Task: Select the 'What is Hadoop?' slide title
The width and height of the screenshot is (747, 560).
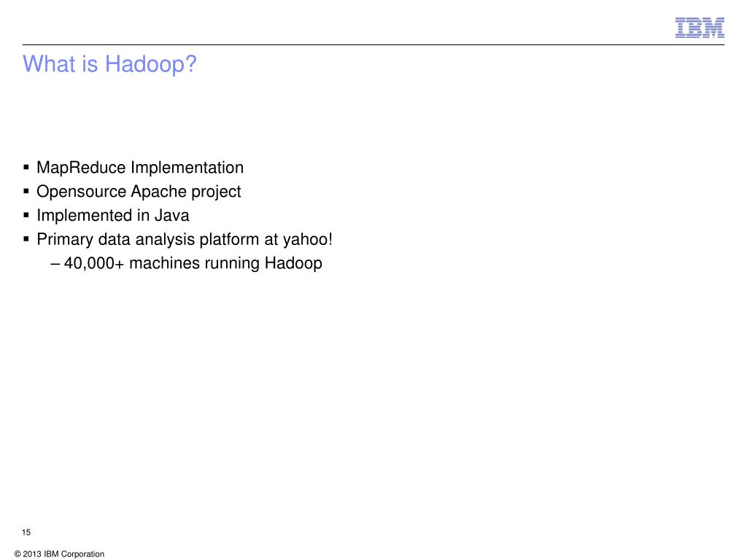Action: click(x=109, y=64)
